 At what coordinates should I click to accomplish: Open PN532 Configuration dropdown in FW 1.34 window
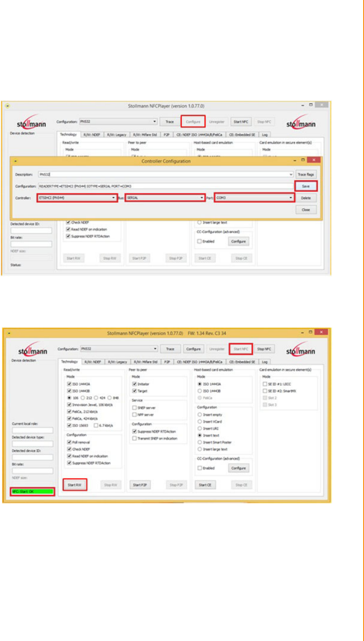click(119, 349)
